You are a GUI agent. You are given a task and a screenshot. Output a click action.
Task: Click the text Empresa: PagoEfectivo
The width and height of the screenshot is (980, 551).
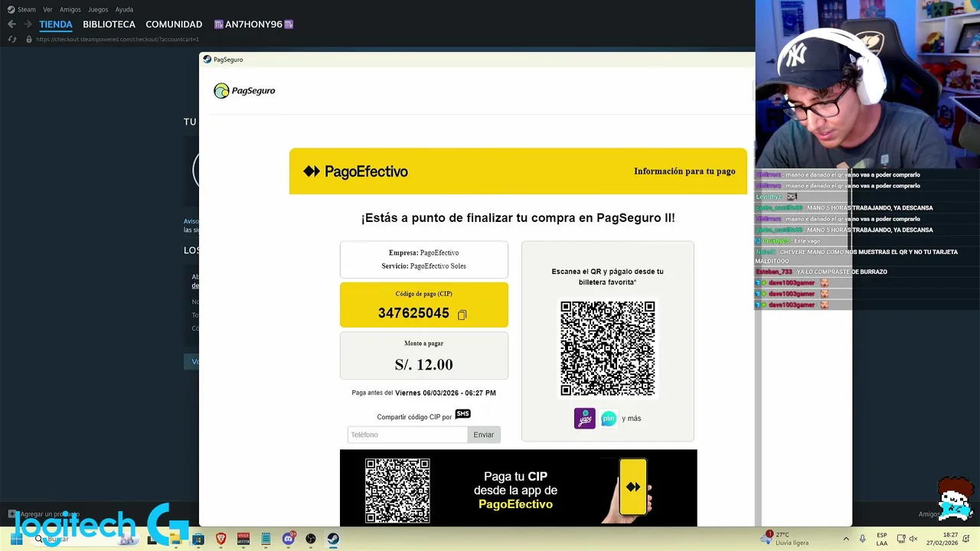424,253
